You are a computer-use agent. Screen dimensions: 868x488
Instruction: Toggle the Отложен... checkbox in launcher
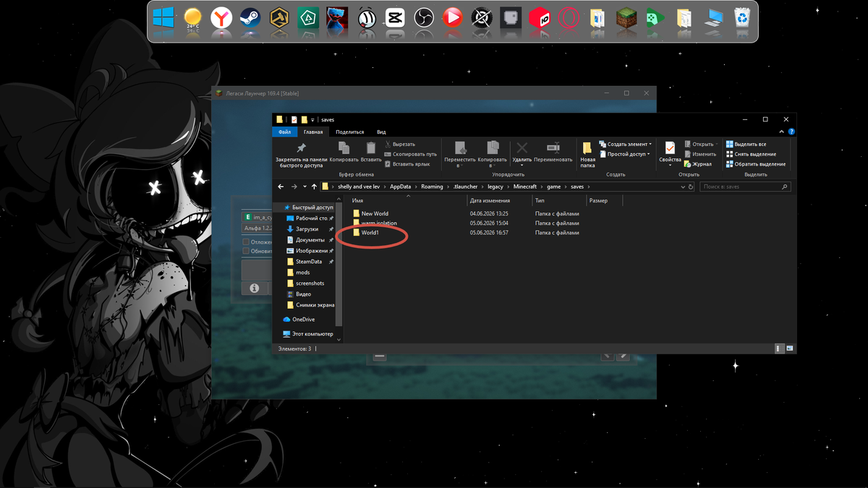[x=246, y=242]
